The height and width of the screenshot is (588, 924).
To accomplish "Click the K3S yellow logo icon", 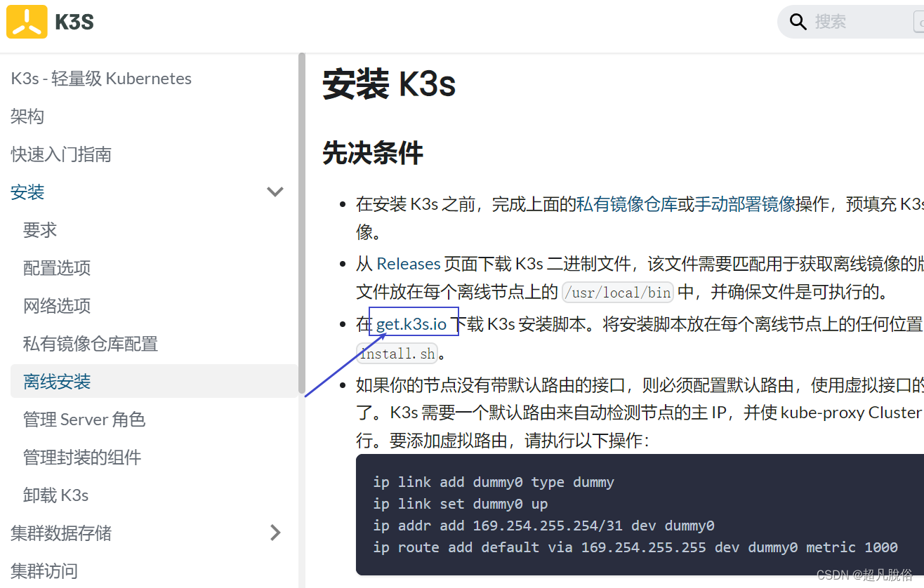I will pos(26,22).
